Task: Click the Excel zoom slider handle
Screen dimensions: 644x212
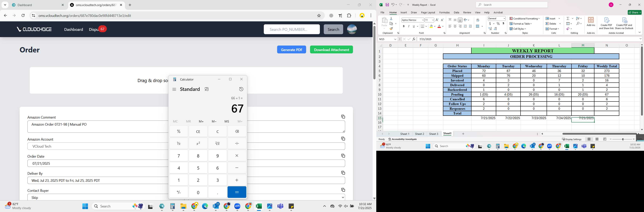Action: coord(623,139)
